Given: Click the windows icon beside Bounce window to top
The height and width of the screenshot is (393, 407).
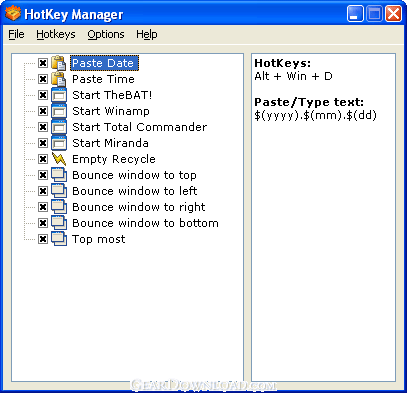Looking at the screenshot, I should 59,175.
